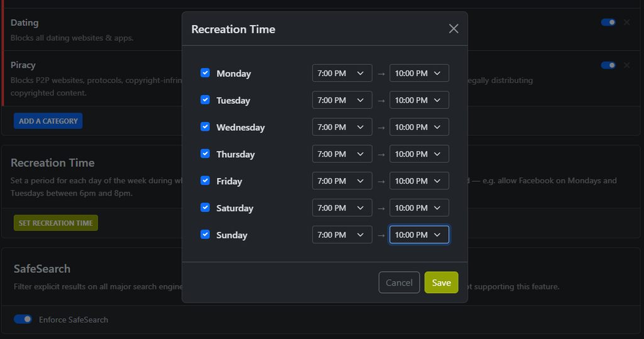Select Saturday end time combo box
The image size is (644, 339).
(x=419, y=208)
